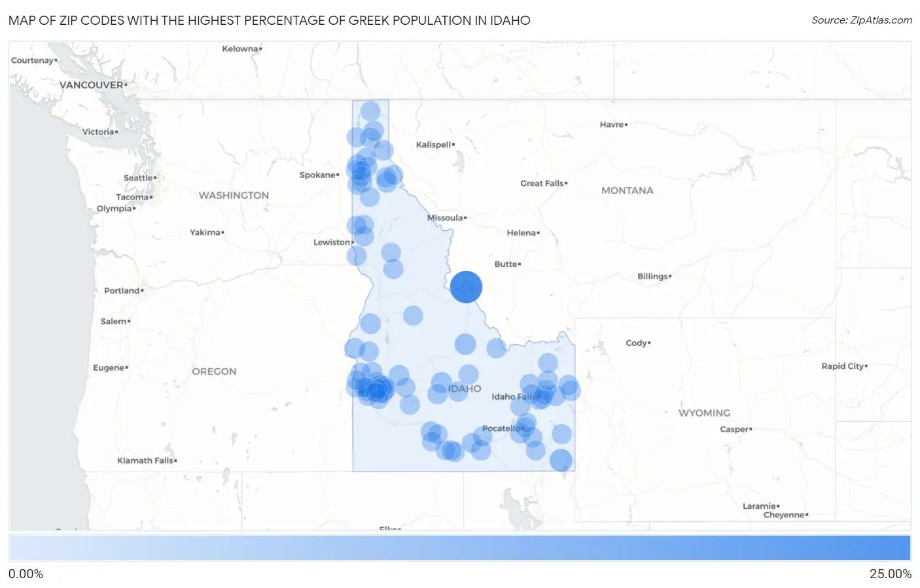
Task: Select the Rapid City label
Action: (x=843, y=366)
